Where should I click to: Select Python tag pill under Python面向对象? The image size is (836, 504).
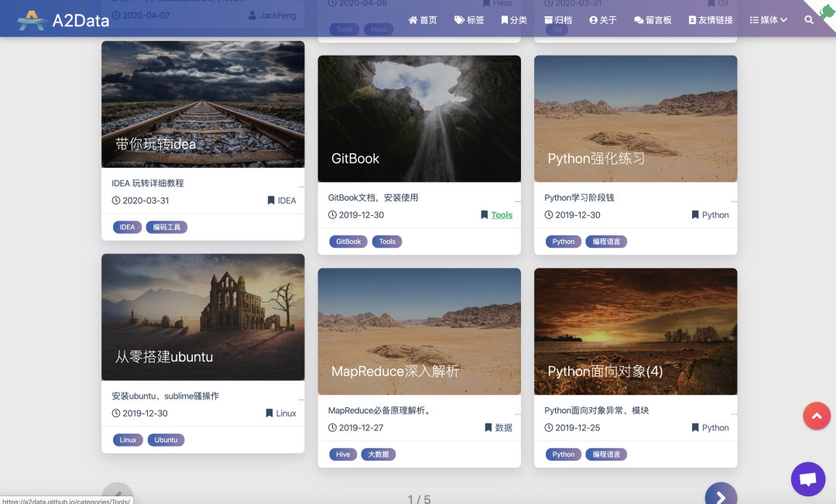tap(563, 454)
